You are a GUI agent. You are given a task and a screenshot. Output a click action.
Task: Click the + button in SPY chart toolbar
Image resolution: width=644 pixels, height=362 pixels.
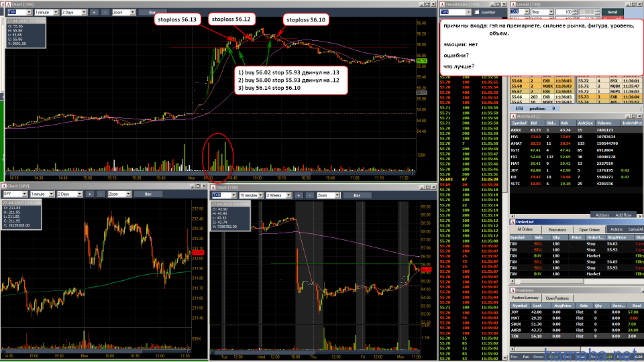point(89,194)
